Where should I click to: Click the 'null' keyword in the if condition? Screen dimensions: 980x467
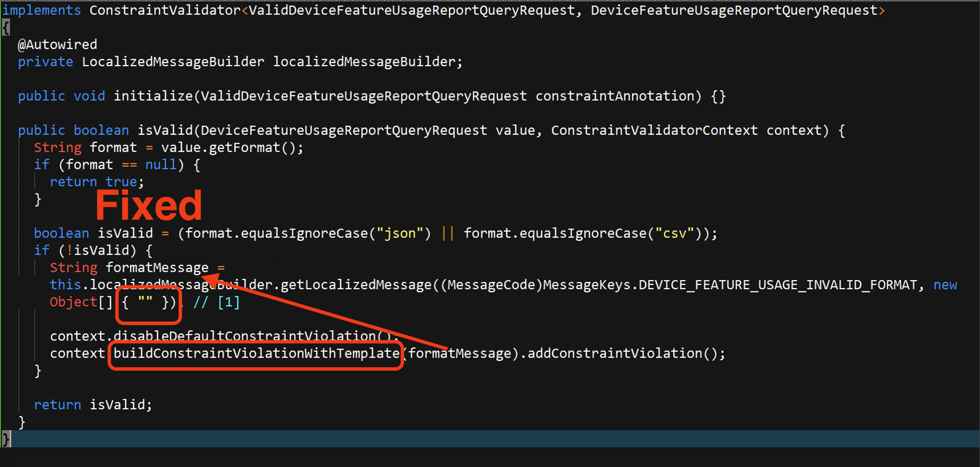[161, 165]
